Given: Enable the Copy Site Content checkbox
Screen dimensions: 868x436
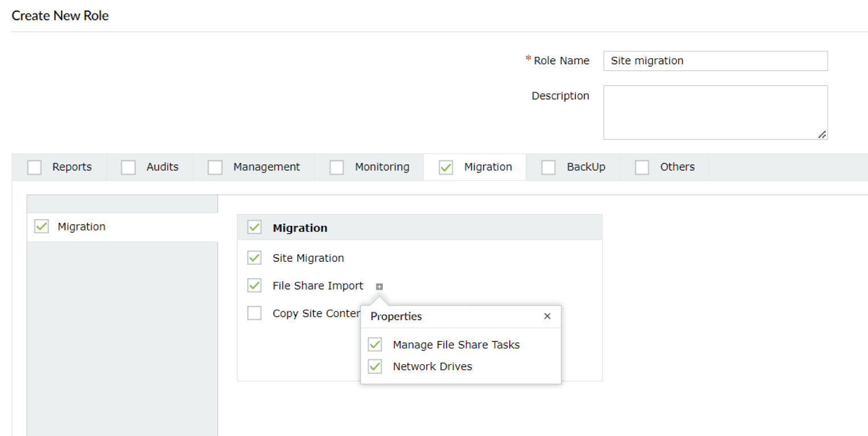Looking at the screenshot, I should click(255, 314).
